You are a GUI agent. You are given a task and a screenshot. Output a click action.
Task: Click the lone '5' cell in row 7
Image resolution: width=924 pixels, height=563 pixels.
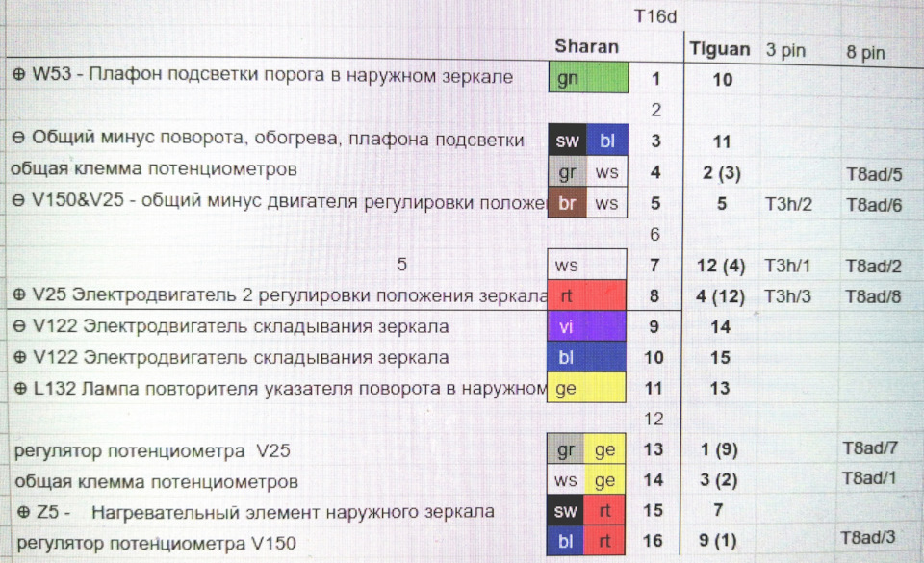tap(402, 265)
